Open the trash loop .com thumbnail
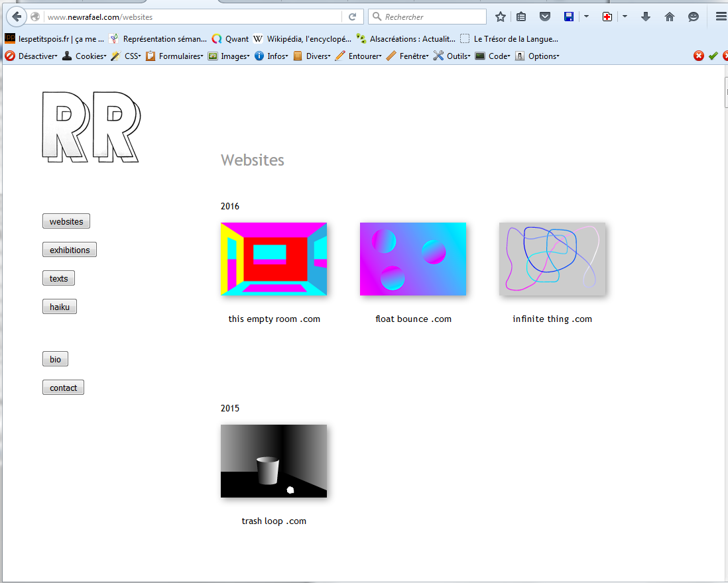The height and width of the screenshot is (583, 728). [274, 461]
